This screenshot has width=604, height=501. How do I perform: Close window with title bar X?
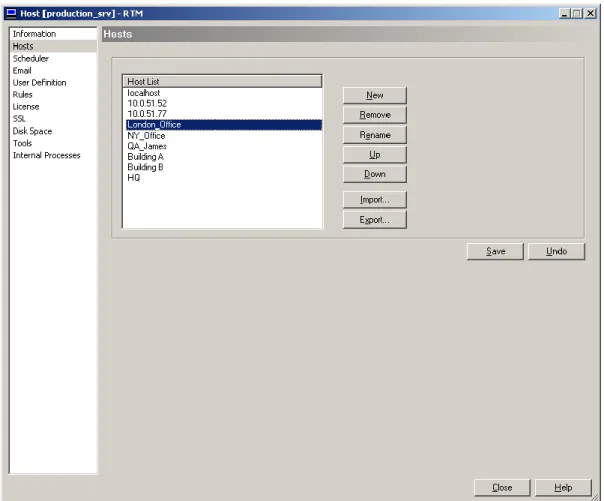coord(590,13)
